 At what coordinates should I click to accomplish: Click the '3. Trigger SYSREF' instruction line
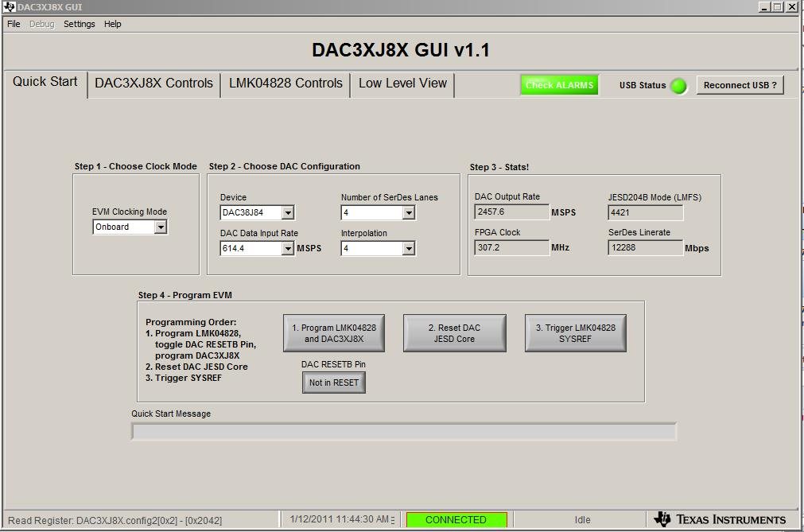184,378
